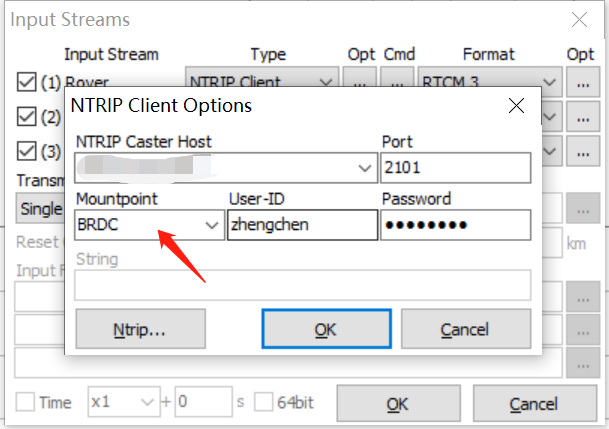The image size is (609, 429).
Task: Toggle the (2) input stream checkbox
Action: tap(26, 116)
